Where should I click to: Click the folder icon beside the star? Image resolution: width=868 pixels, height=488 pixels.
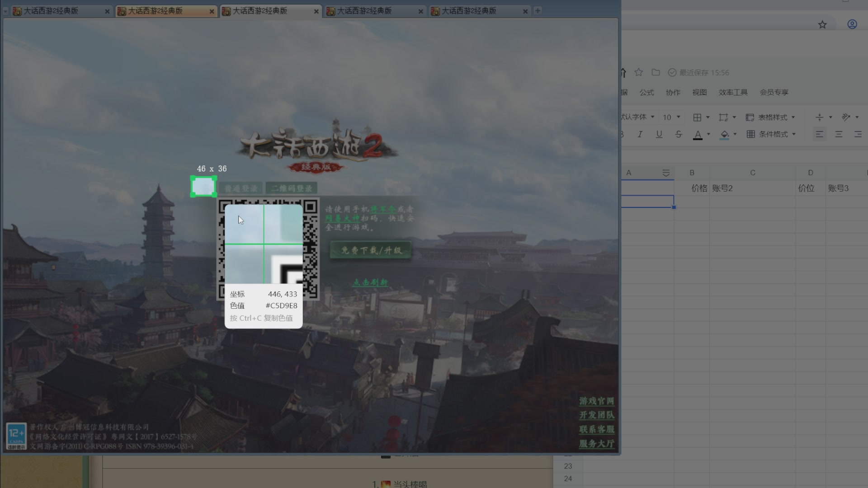656,72
